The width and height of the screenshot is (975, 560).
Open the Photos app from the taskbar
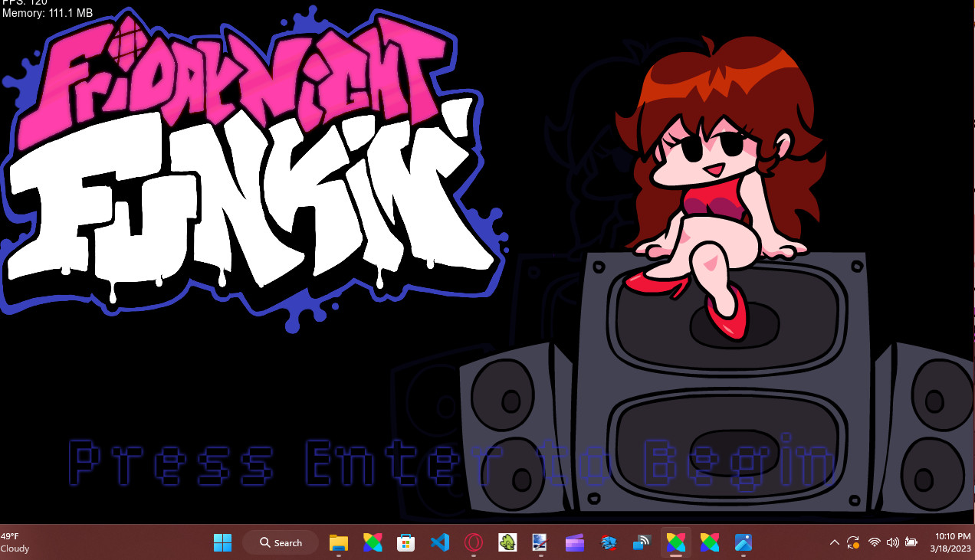pos(744,542)
